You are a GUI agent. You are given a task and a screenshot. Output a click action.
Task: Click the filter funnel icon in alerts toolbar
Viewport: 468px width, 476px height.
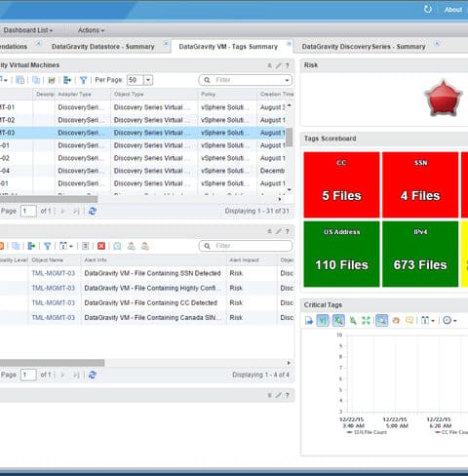click(48, 246)
